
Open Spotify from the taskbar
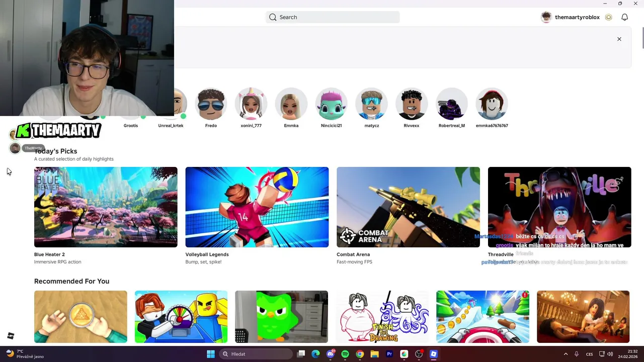(x=345, y=354)
